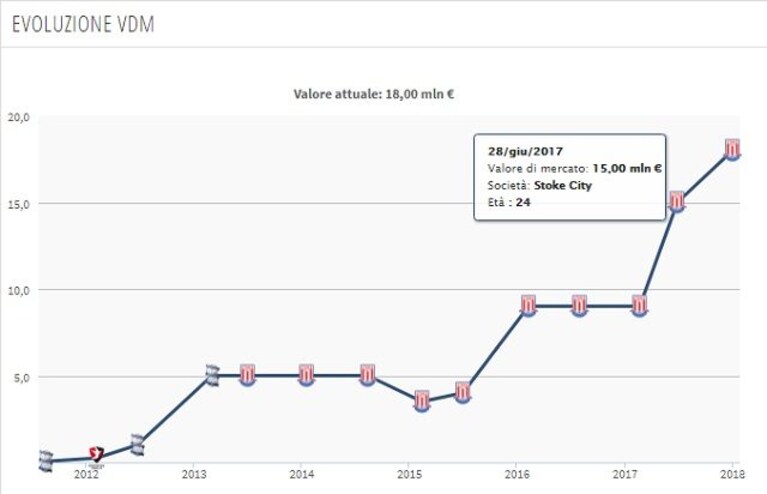Click the EVOLUZIONE VDM heading
Image resolution: width=767 pixels, height=494 pixels.
point(83,24)
